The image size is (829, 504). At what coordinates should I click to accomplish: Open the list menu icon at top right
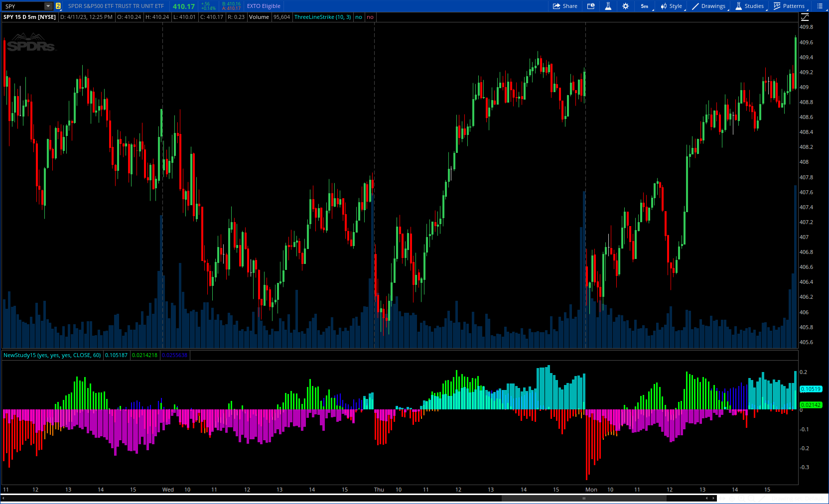click(820, 6)
